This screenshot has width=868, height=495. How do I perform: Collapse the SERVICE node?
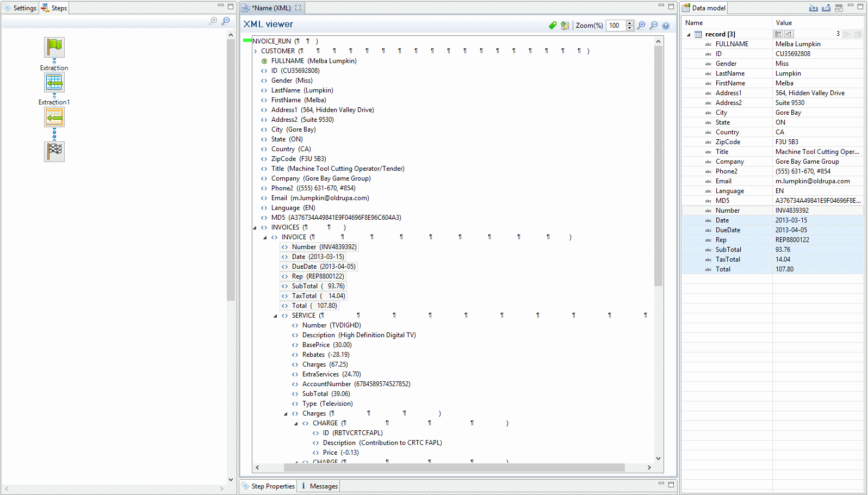[x=275, y=316]
